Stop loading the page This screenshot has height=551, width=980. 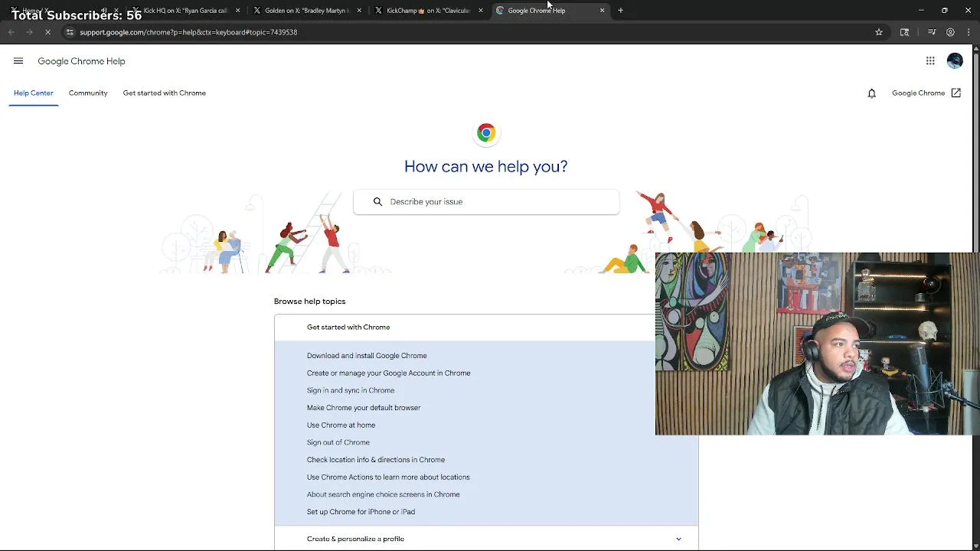(x=47, y=32)
